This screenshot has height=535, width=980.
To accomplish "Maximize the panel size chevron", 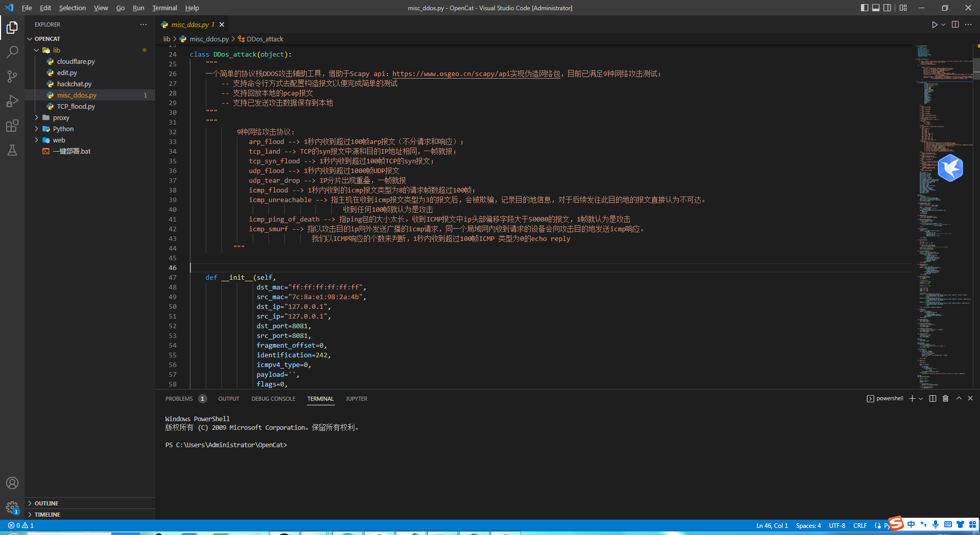I will 959,398.
